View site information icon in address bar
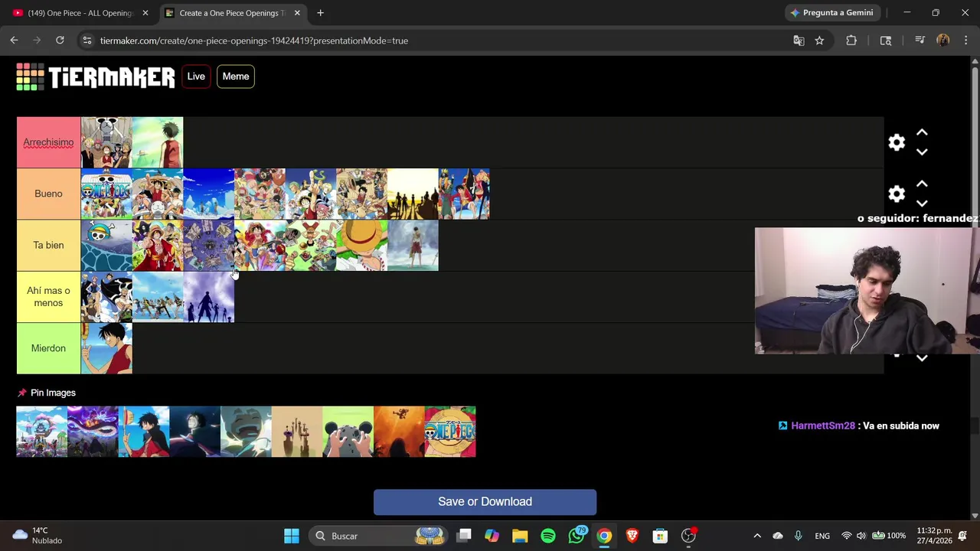Viewport: 980px width, 551px height. (87, 41)
